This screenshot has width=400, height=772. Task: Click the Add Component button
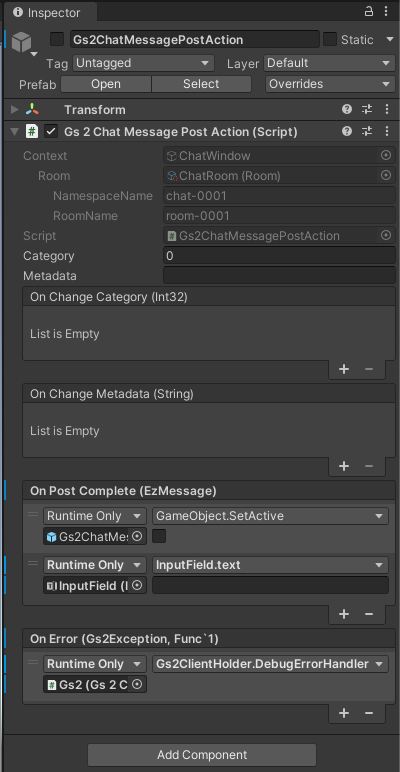pyautogui.click(x=202, y=755)
